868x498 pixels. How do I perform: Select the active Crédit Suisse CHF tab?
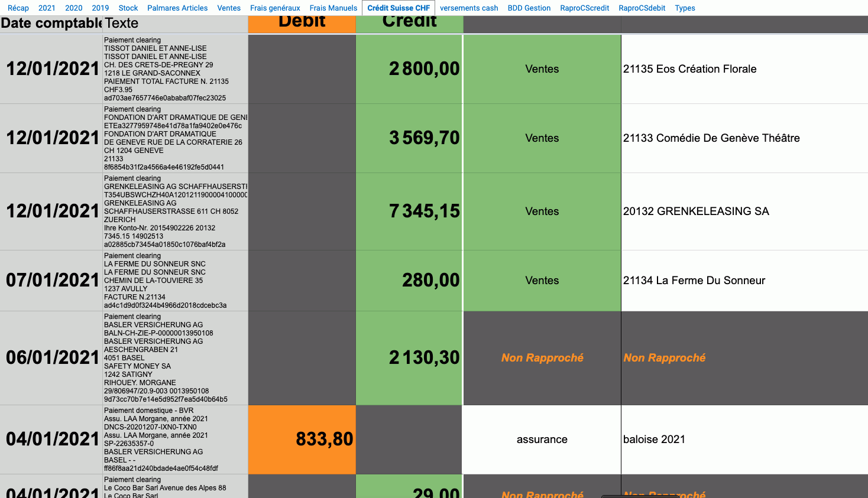point(399,8)
